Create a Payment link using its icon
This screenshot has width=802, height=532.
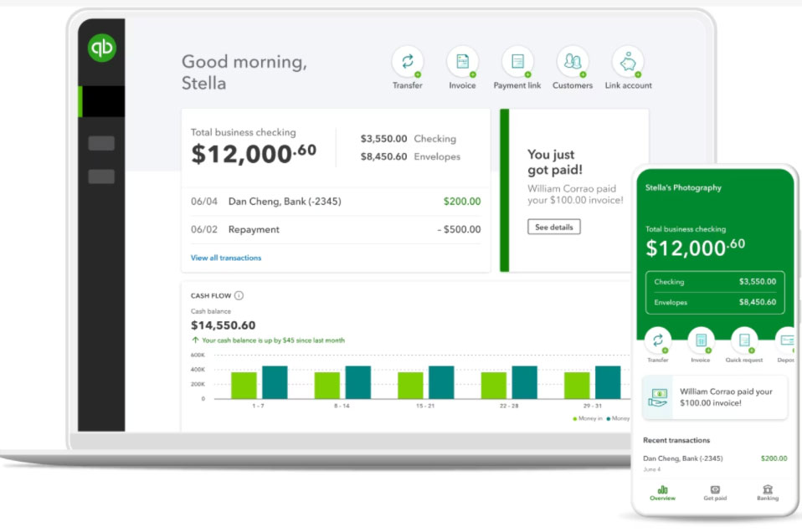pos(517,61)
